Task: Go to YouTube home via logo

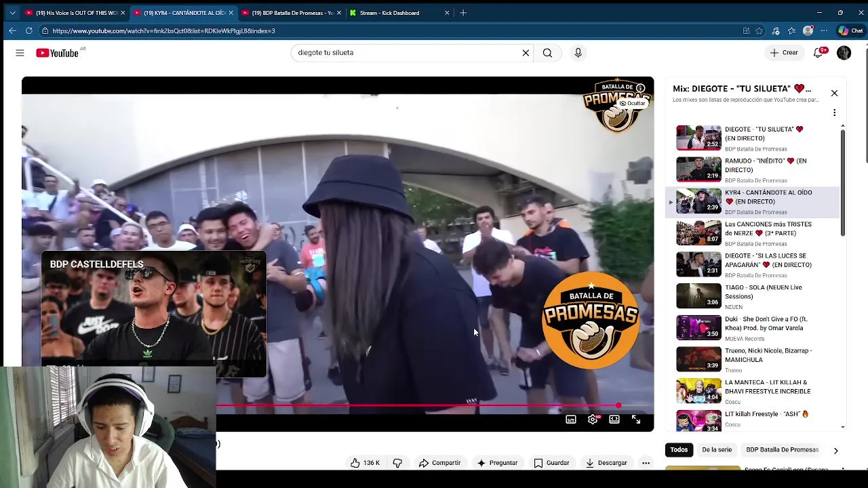Action: coord(58,53)
